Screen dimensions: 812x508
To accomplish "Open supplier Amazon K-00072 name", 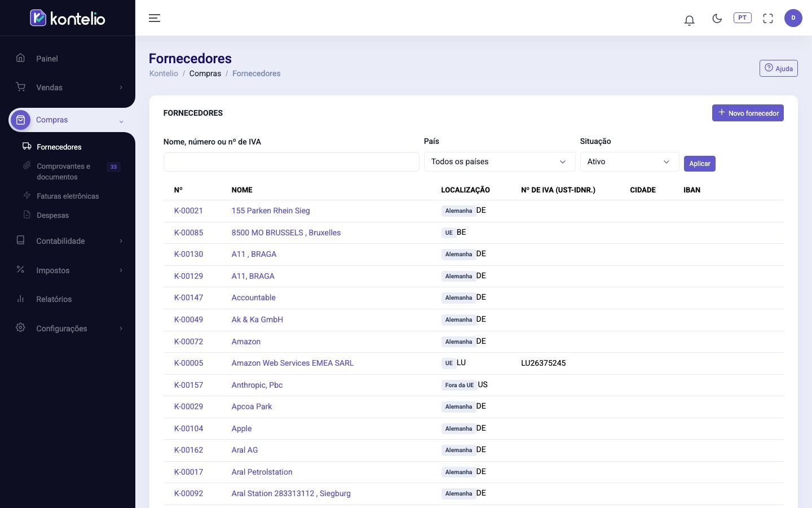I will [x=246, y=341].
